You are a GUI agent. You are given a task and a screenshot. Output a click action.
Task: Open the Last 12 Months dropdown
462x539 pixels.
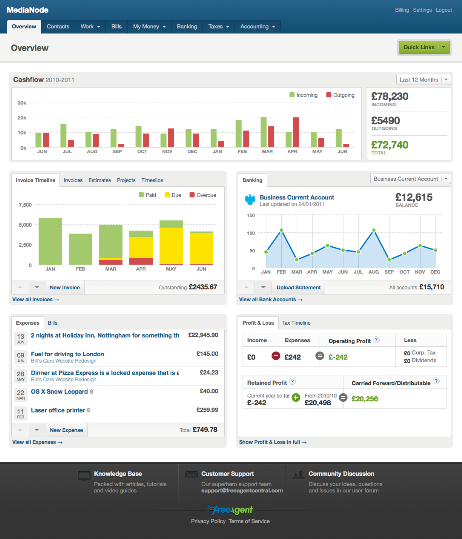pyautogui.click(x=424, y=80)
